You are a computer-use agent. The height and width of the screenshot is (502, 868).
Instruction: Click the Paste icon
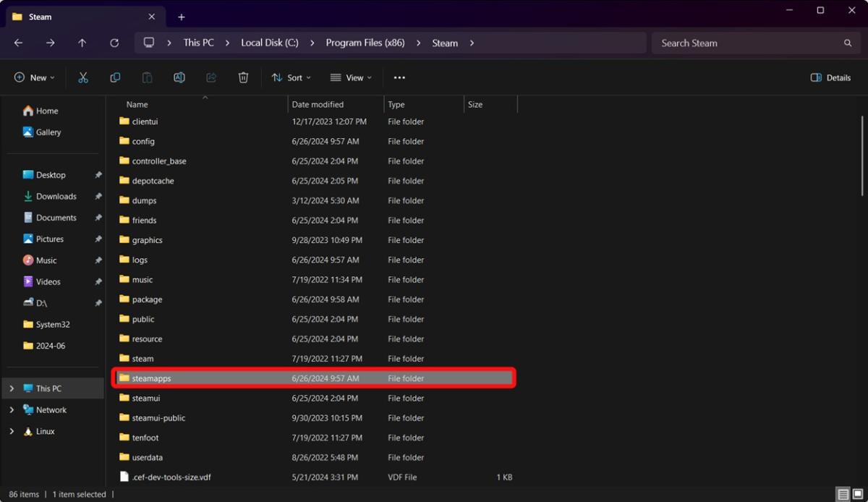tap(147, 77)
